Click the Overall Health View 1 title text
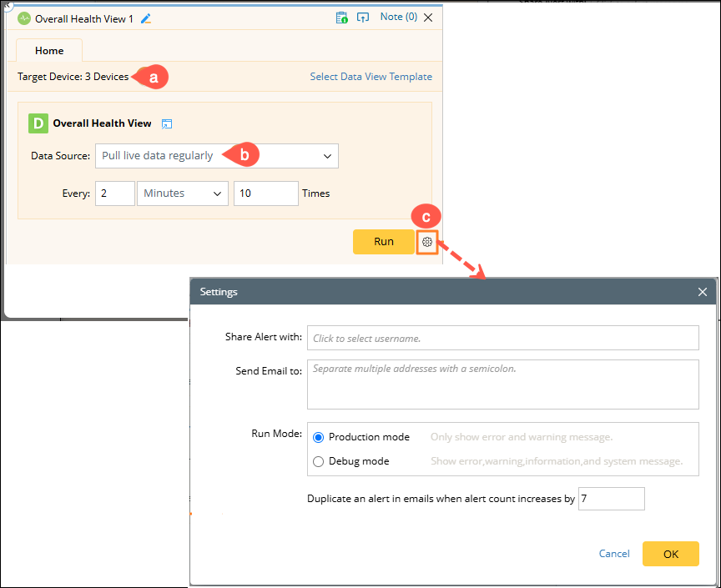The width and height of the screenshot is (721, 588). [x=84, y=19]
